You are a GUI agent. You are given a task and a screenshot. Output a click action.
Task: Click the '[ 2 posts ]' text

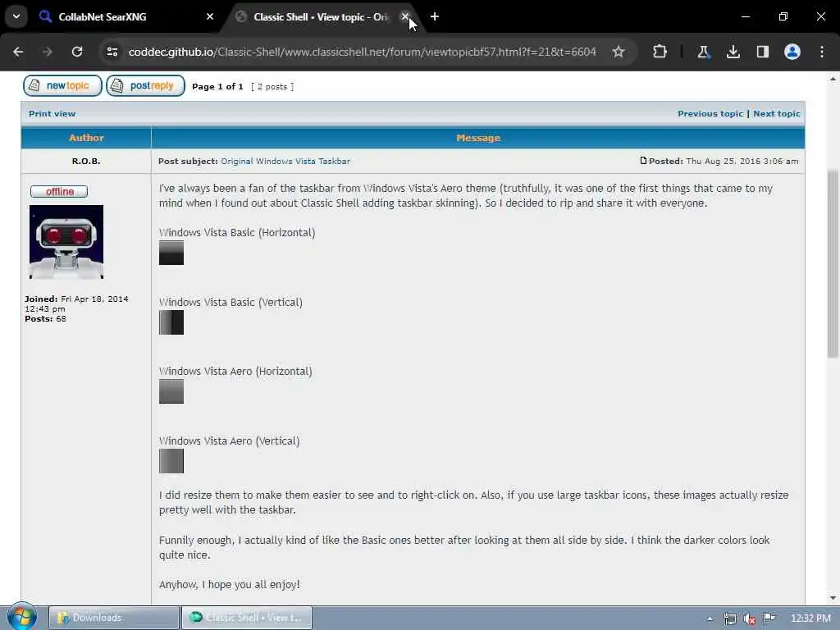272,87
